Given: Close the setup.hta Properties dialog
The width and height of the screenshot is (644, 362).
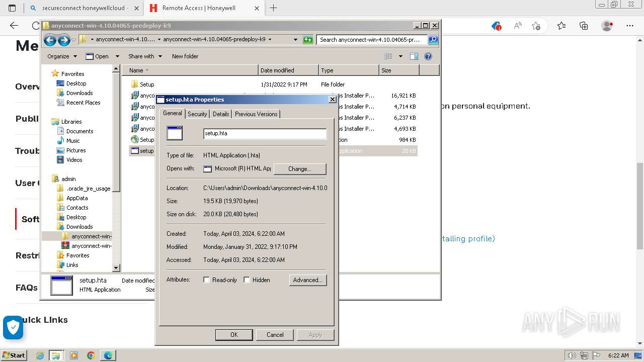Looking at the screenshot, I should tap(332, 100).
